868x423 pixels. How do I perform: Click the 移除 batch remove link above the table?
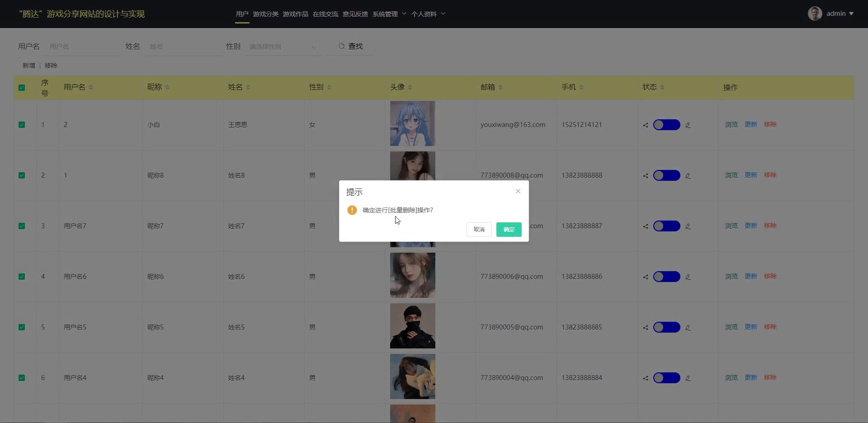click(x=51, y=66)
